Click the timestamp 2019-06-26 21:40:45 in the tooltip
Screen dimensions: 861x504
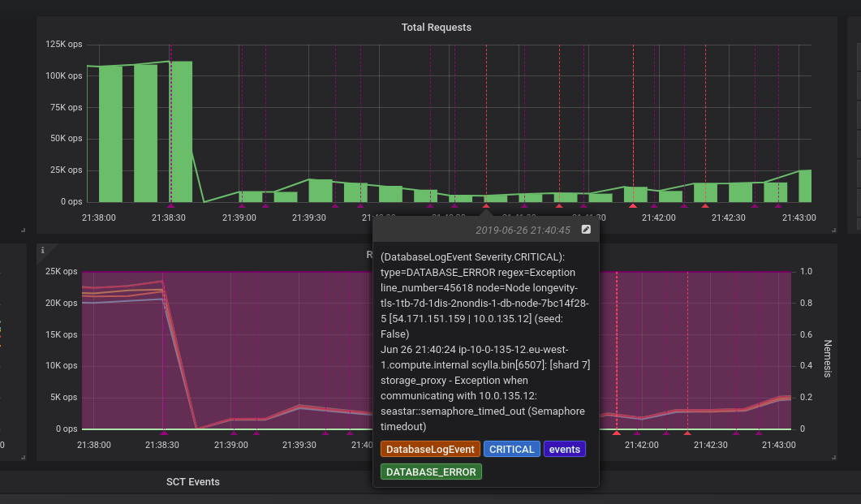click(523, 230)
